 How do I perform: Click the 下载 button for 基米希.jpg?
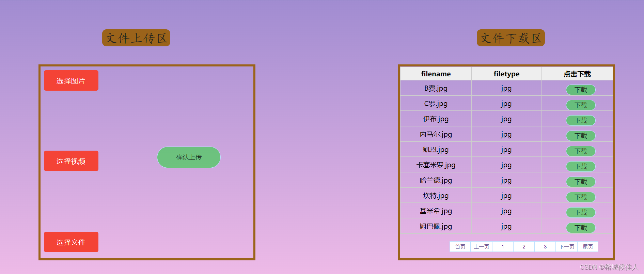tap(581, 212)
